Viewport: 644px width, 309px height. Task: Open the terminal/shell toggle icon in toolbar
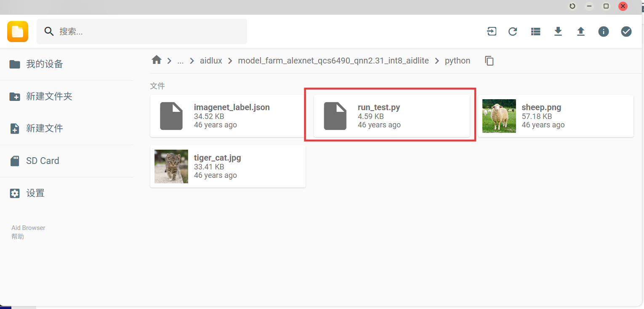tap(492, 32)
